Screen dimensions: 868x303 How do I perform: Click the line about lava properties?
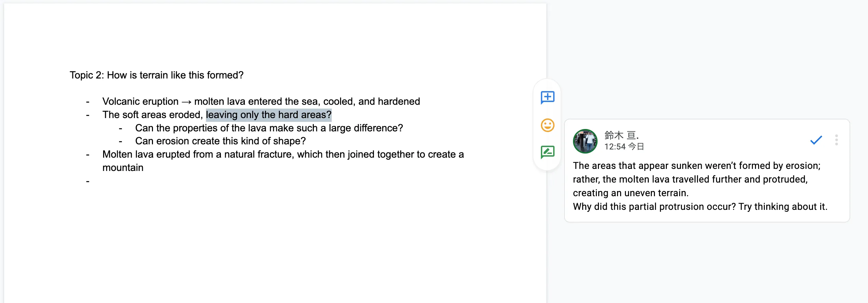click(269, 128)
